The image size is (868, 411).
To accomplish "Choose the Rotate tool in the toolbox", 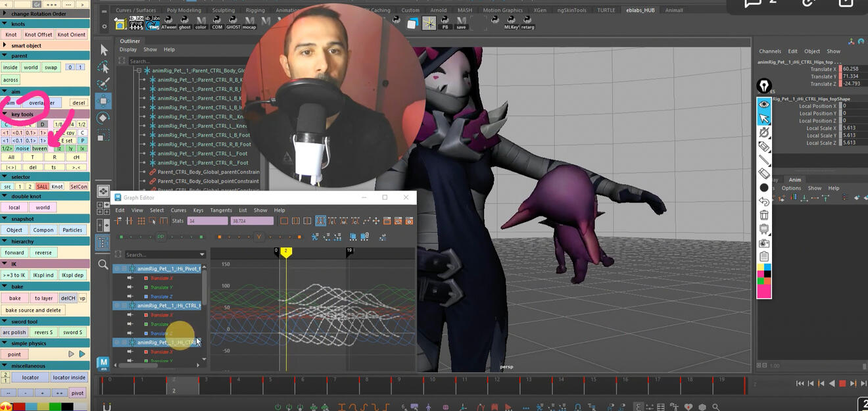I will click(103, 118).
